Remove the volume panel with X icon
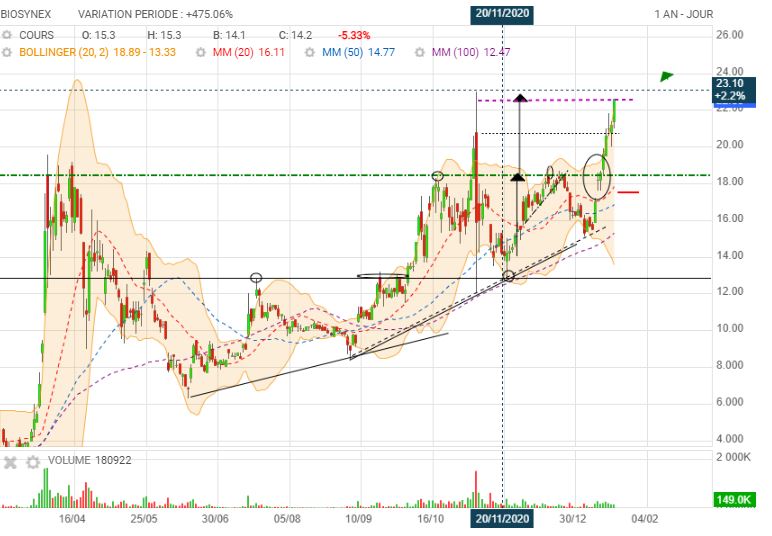 (10, 463)
